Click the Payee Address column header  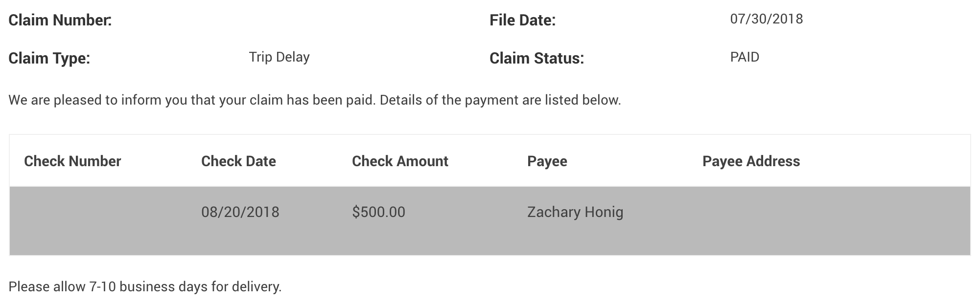tap(751, 161)
